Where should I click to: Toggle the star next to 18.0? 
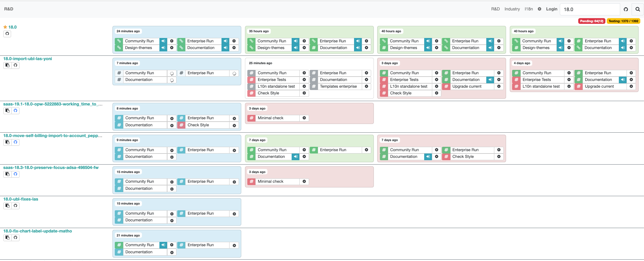[5, 27]
